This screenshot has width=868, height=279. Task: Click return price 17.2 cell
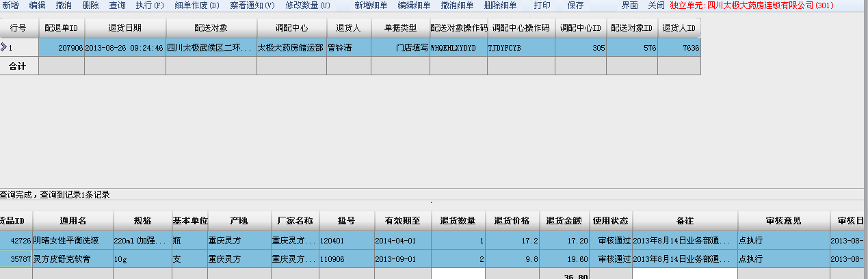(512, 241)
